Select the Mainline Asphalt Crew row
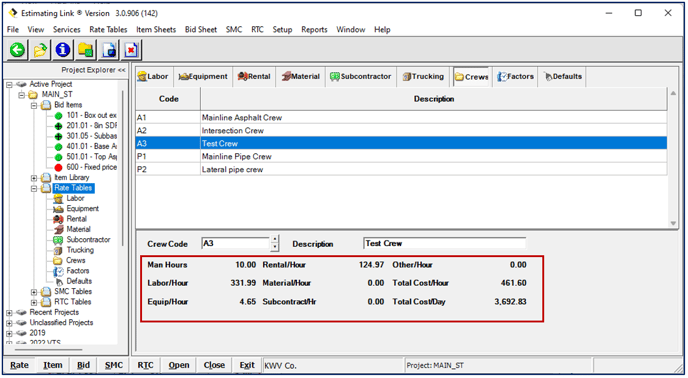The image size is (688, 378). coord(401,118)
